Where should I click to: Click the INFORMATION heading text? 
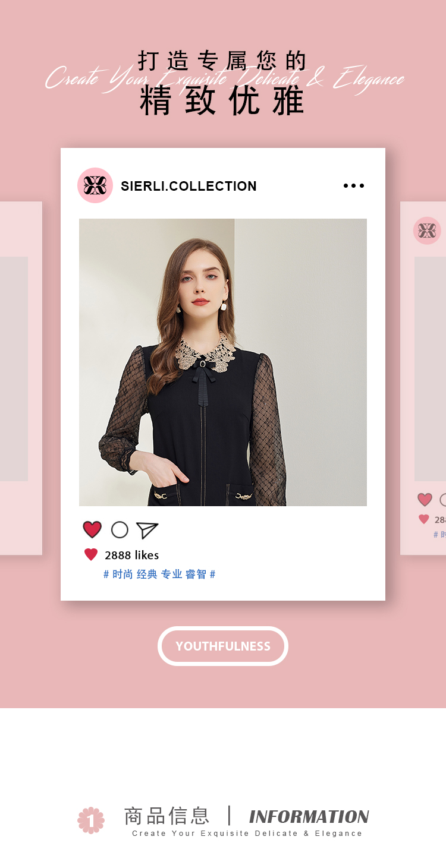pyautogui.click(x=309, y=817)
